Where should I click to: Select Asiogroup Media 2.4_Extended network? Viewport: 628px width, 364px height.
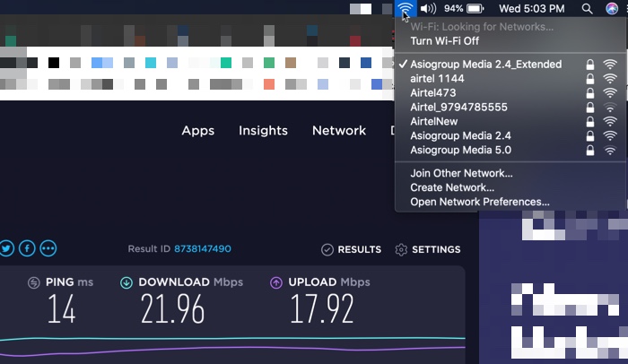pos(510,64)
